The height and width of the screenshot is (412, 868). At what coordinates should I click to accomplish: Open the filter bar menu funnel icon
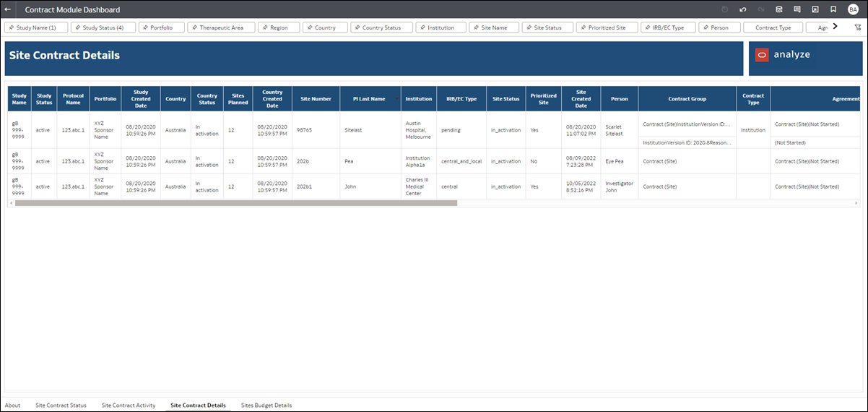(857, 27)
